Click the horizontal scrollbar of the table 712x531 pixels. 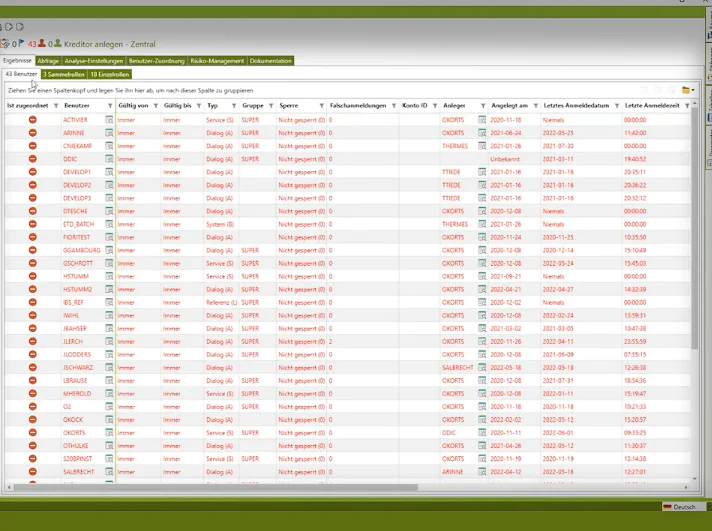tap(216, 487)
